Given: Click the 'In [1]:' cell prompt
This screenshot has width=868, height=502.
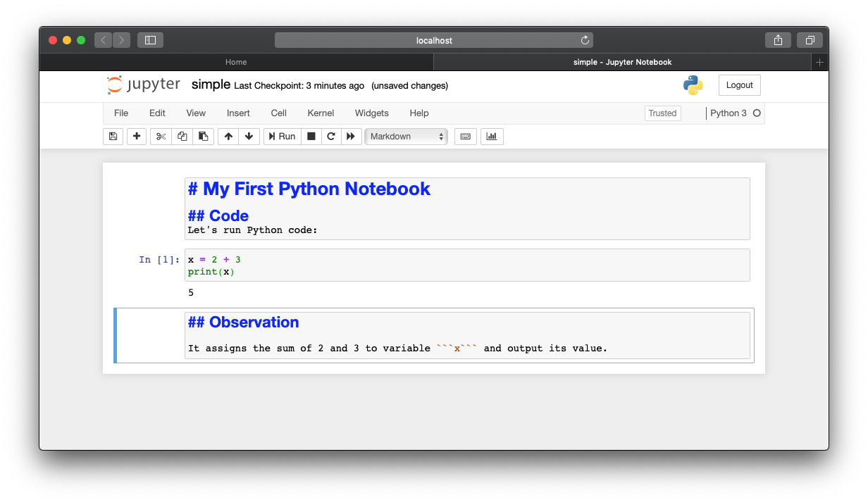Looking at the screenshot, I should point(159,260).
